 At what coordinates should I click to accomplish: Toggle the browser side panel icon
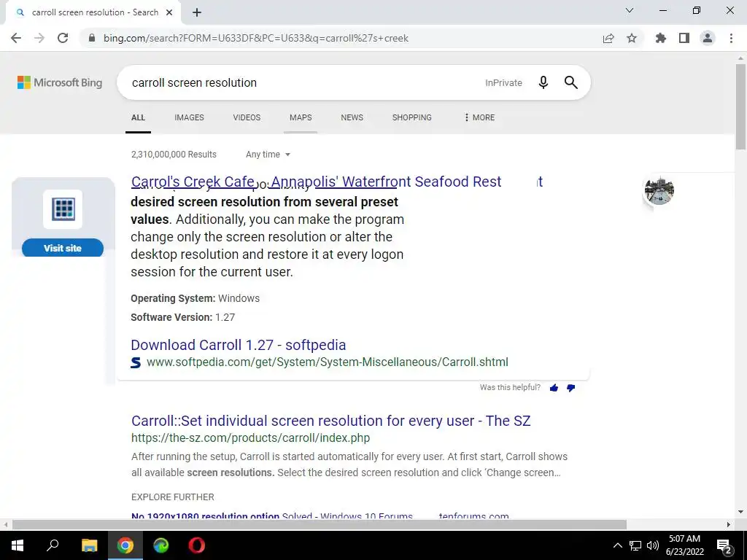(684, 38)
